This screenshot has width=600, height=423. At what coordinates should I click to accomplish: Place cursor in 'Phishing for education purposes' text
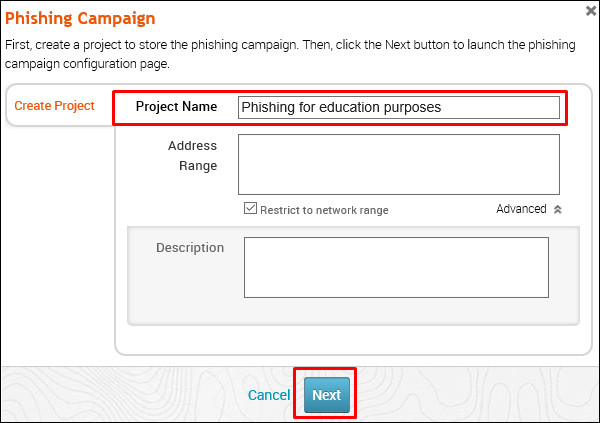[341, 107]
